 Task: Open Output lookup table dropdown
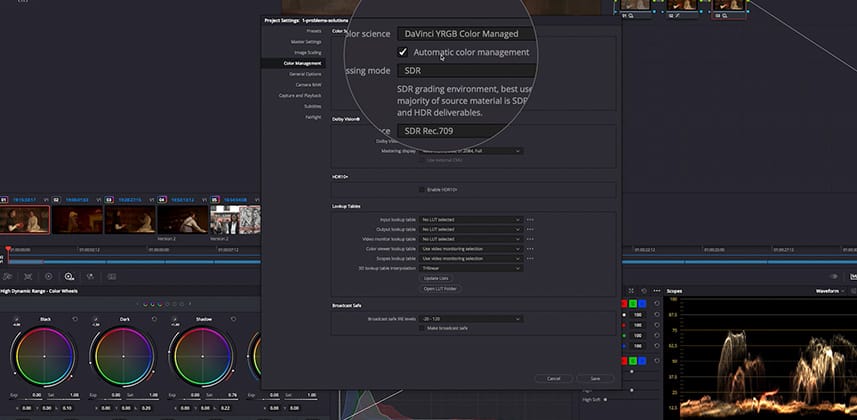click(x=471, y=230)
